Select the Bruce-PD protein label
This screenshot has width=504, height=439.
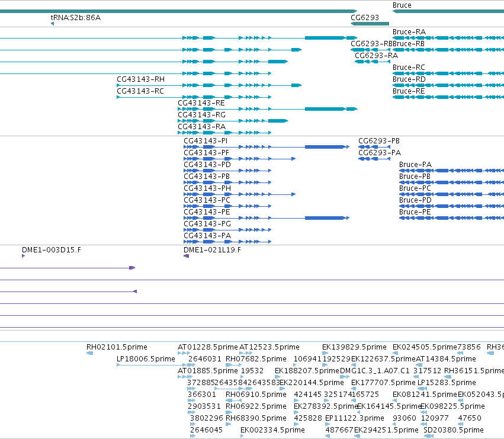415,201
